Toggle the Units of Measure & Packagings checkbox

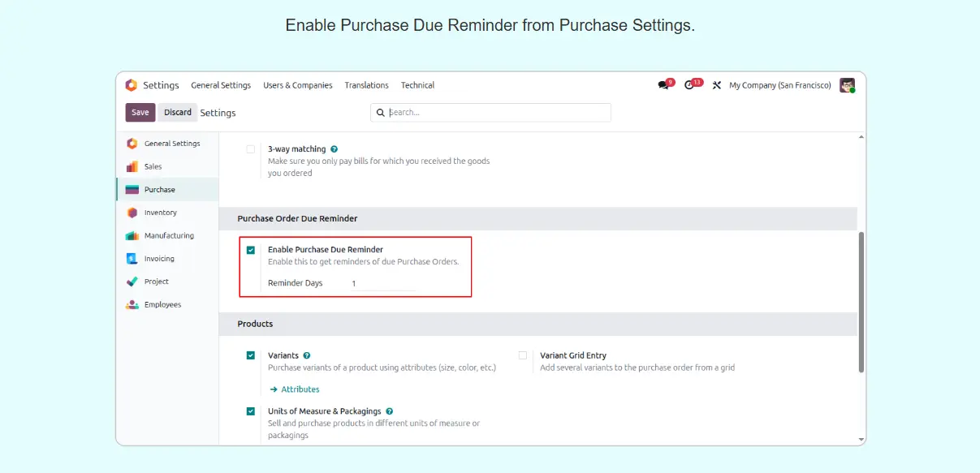pyautogui.click(x=251, y=411)
